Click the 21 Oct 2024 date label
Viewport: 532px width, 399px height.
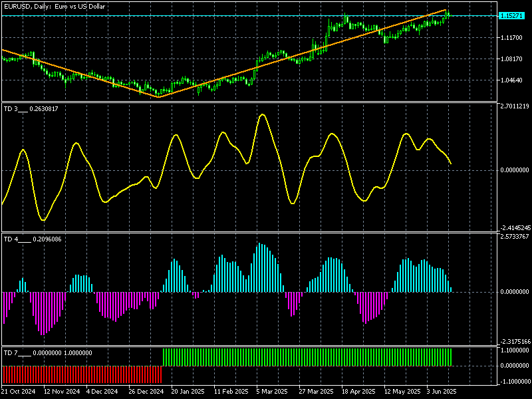pos(19,392)
